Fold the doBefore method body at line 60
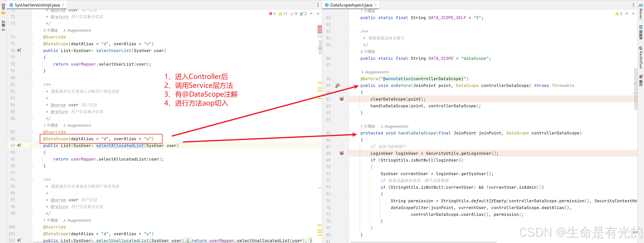Viewport: 644px width, 243px height. (x=349, y=92)
